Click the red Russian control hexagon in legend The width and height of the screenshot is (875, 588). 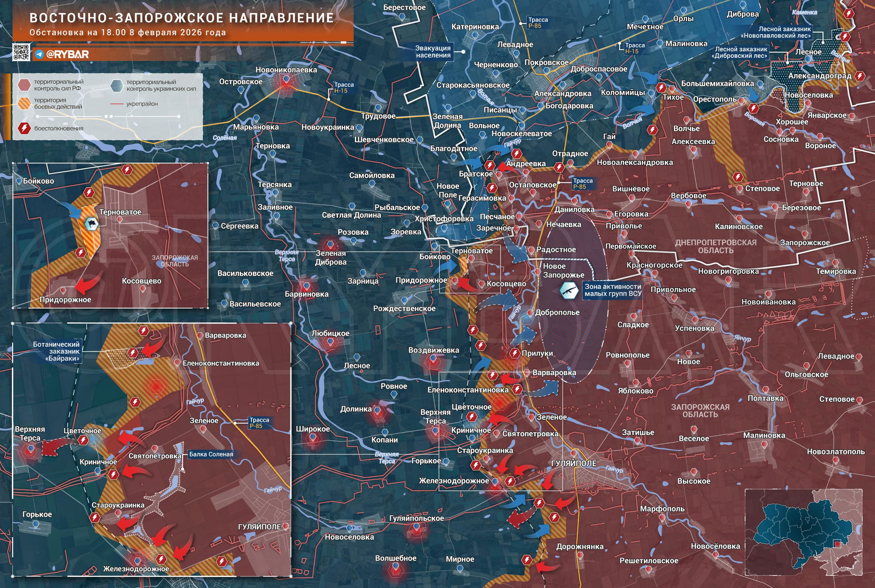24,85
